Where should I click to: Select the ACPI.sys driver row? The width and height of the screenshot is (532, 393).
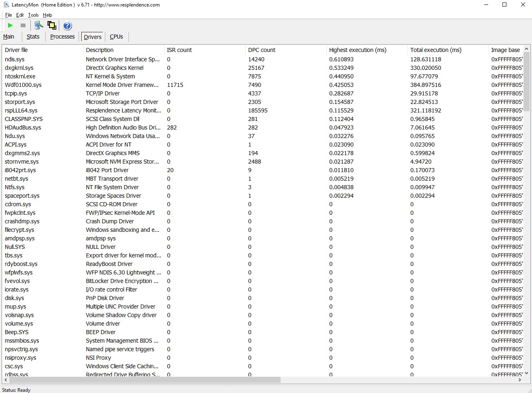tap(263, 145)
